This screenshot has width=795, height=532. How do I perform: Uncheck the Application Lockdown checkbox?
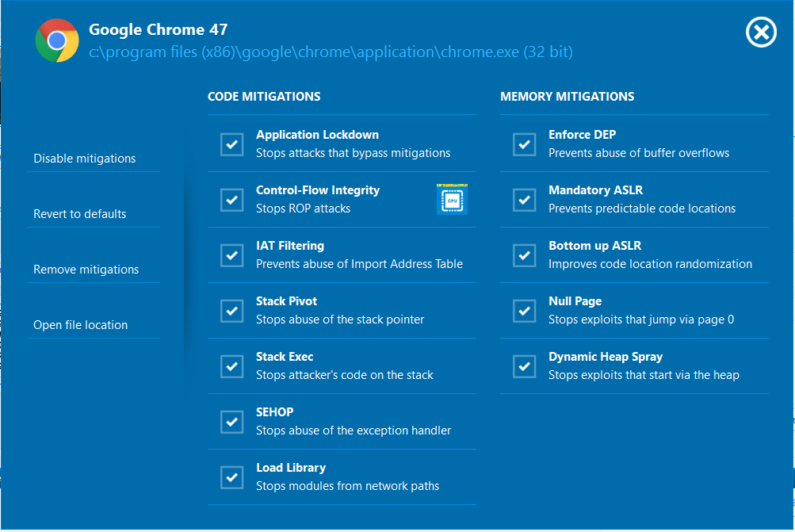231,144
